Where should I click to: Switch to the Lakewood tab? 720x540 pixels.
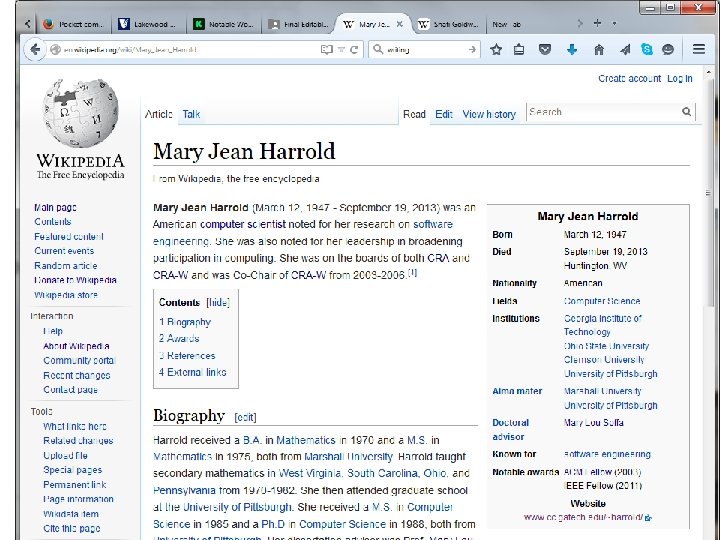(148, 24)
